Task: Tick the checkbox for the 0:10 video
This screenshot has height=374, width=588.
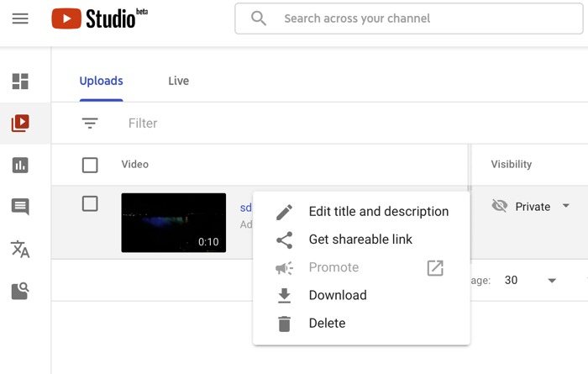Action: coord(90,203)
